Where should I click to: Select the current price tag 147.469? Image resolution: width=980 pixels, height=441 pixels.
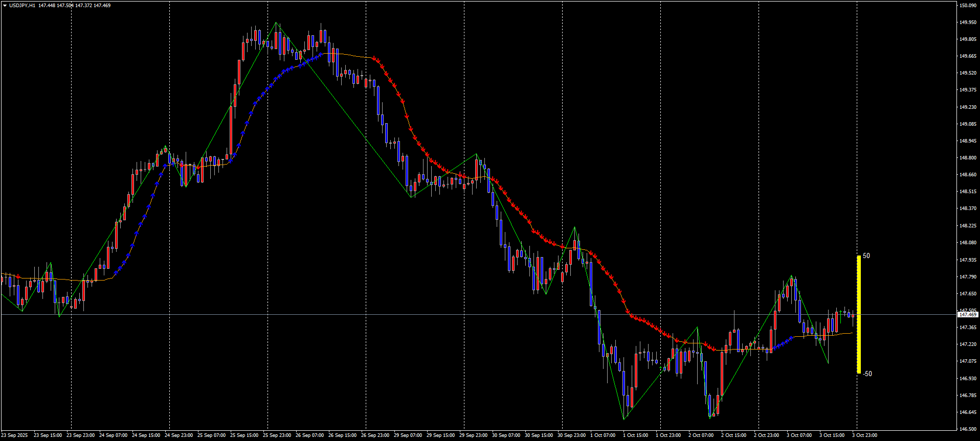(x=968, y=315)
